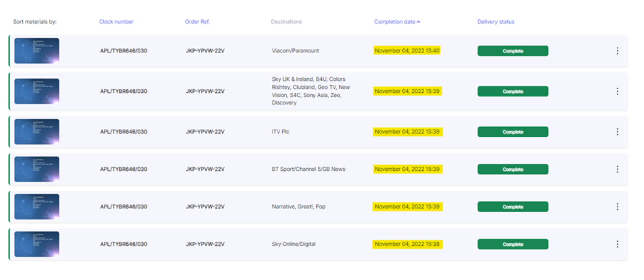Click date November 04, 2022 15:40
644x280 pixels.
407,51
